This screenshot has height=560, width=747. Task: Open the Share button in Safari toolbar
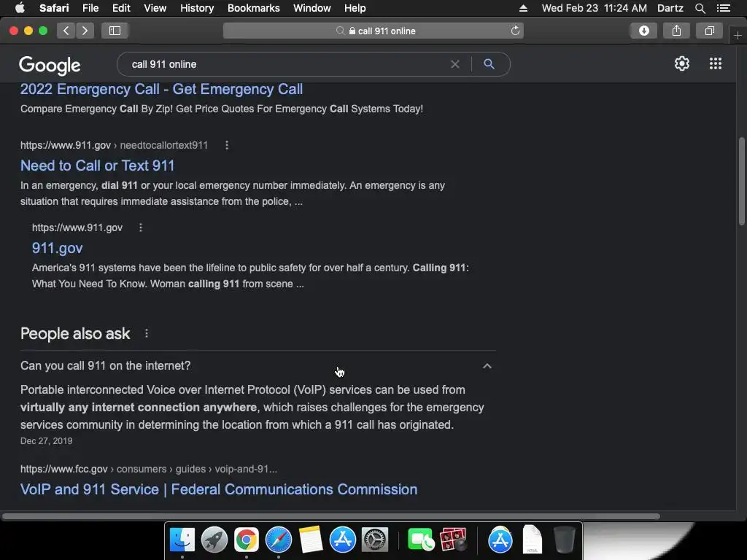[676, 31]
